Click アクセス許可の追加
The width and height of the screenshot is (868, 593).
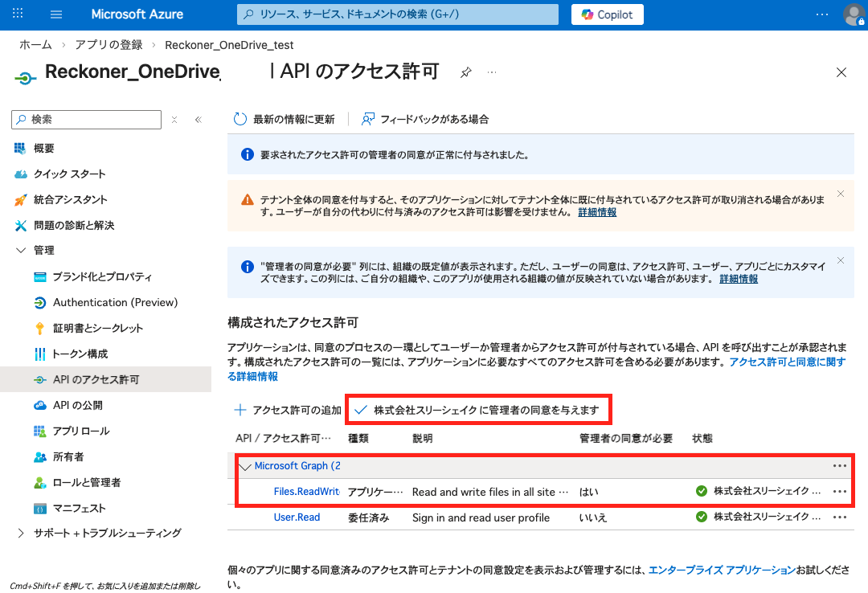coord(288,411)
